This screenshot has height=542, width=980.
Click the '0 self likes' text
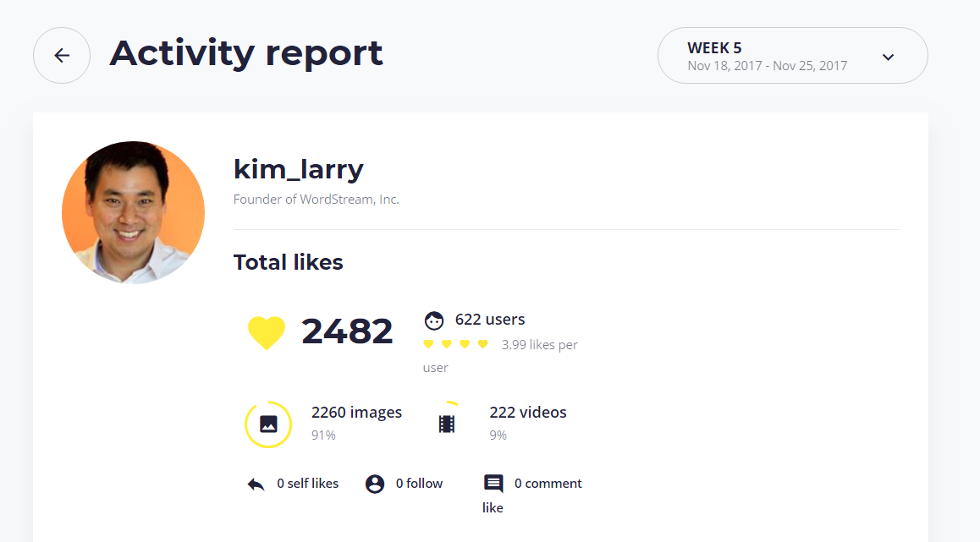(x=307, y=484)
